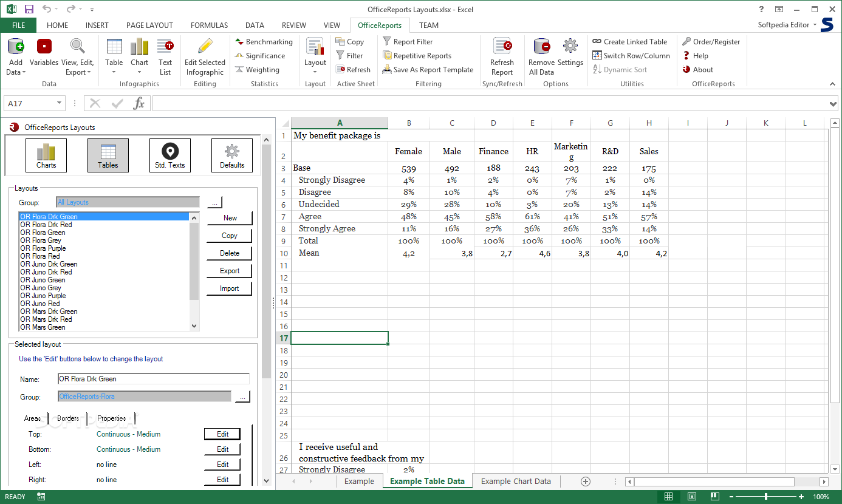Click Create Linked Table

(x=630, y=42)
